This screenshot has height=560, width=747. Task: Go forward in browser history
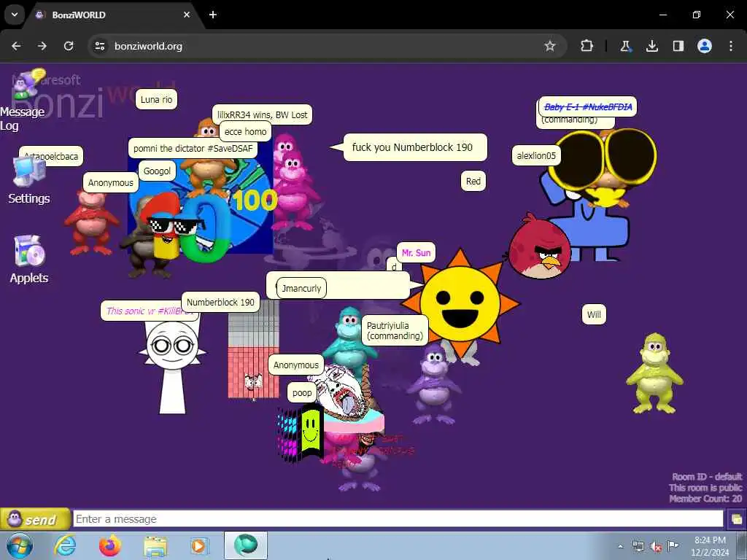click(42, 46)
